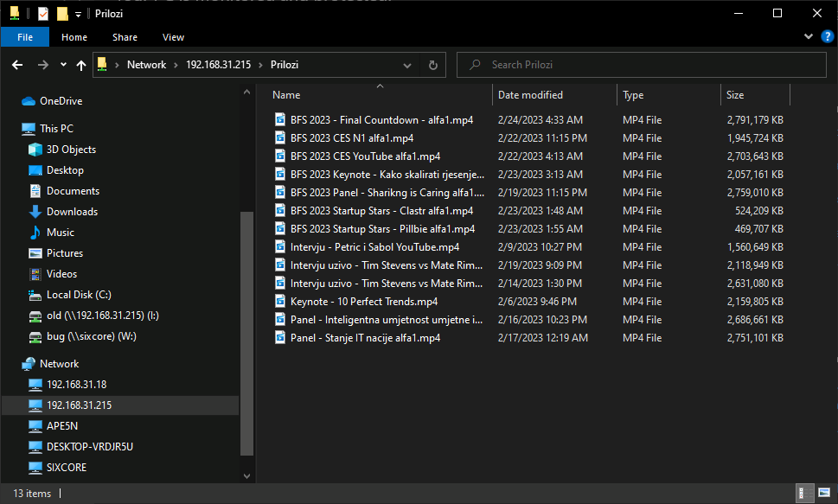Navigate up one folder level

click(80, 65)
